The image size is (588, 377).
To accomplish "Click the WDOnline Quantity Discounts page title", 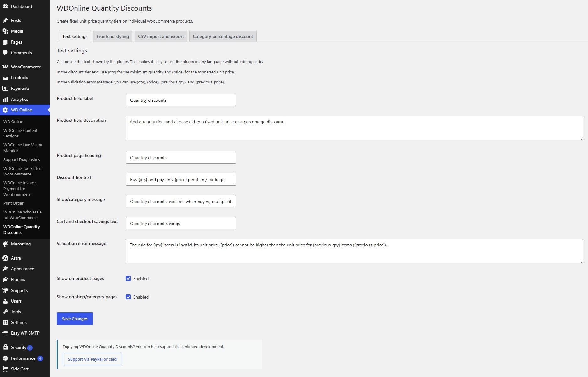I will pyautogui.click(x=104, y=8).
